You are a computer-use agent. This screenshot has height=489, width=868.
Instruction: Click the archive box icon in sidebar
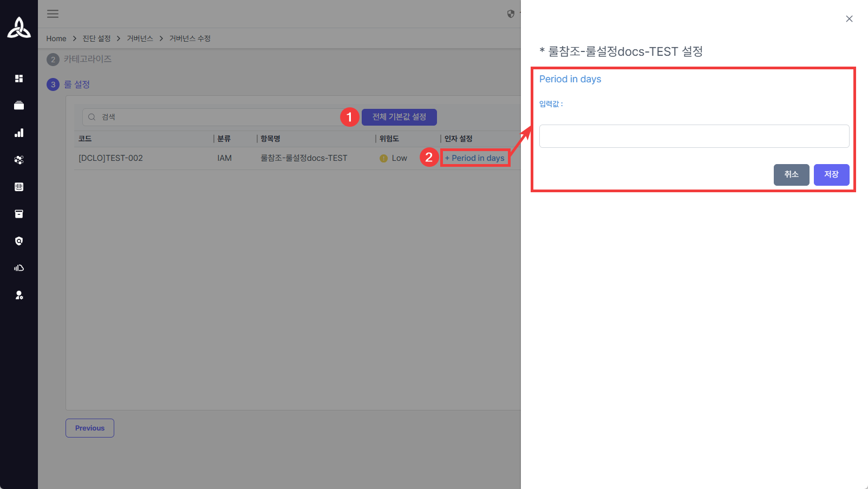click(19, 214)
